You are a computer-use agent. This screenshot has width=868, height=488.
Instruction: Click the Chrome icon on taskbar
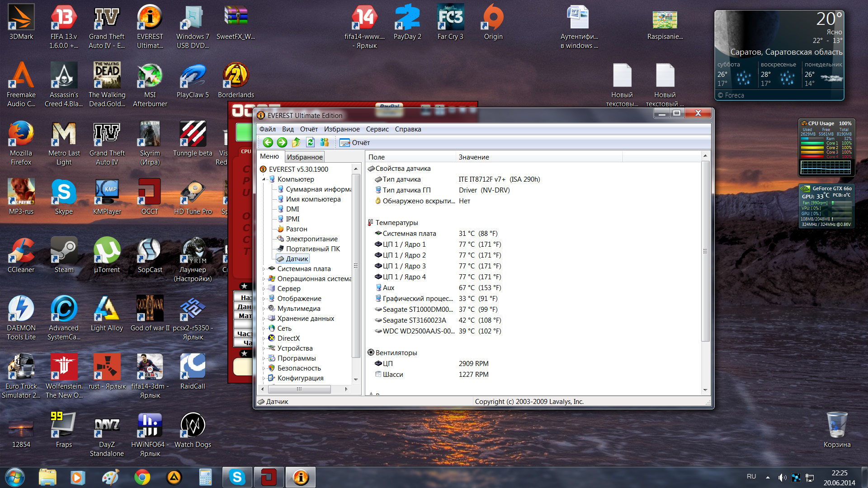142,477
